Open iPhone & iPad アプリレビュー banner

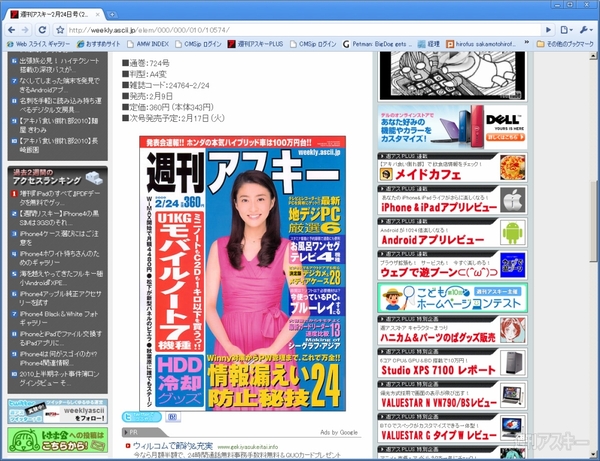point(452,200)
